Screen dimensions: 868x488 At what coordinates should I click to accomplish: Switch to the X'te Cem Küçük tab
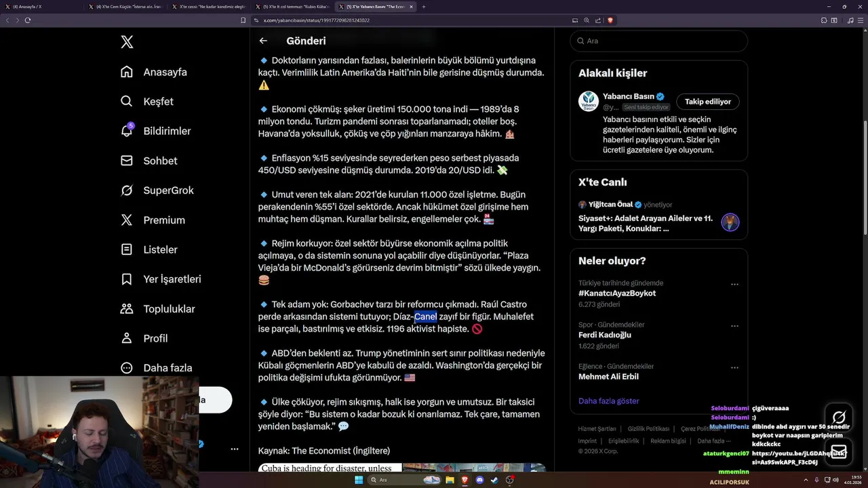127,7
